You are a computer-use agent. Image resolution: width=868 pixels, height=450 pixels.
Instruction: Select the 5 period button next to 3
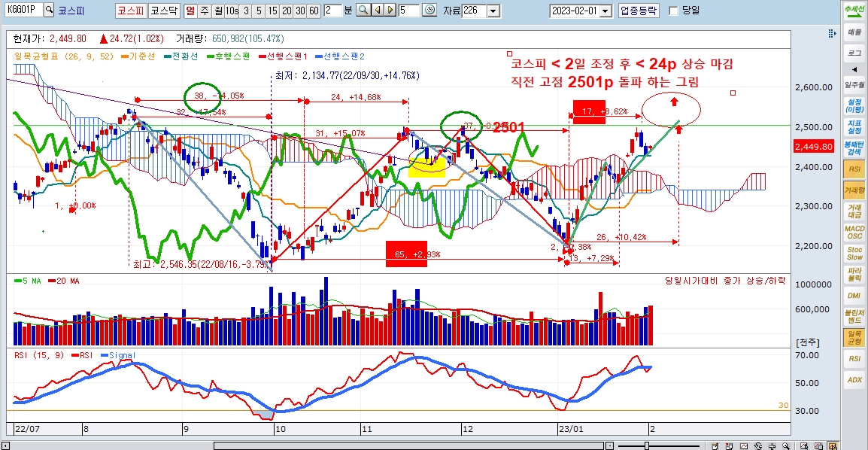pos(259,11)
